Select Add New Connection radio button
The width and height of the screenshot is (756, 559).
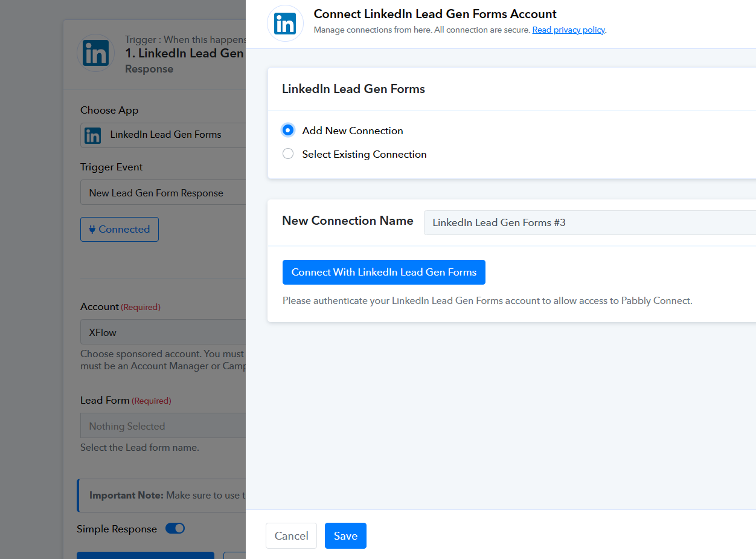288,130
